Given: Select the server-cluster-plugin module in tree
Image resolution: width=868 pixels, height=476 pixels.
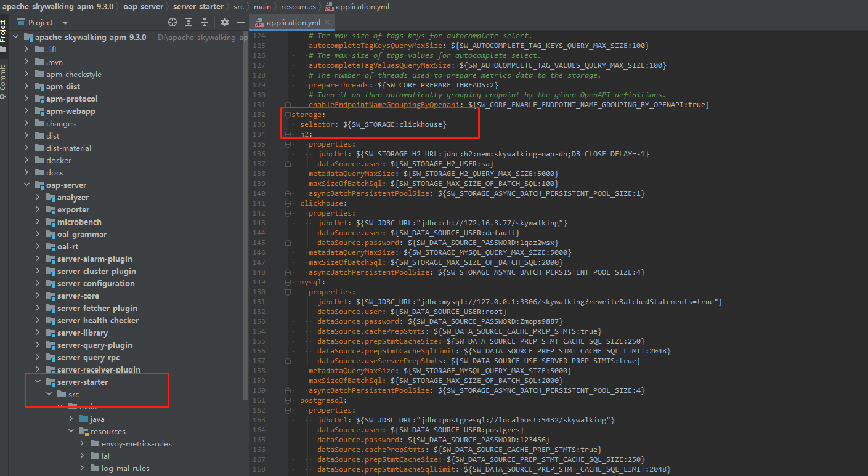Looking at the screenshot, I should click(97, 271).
